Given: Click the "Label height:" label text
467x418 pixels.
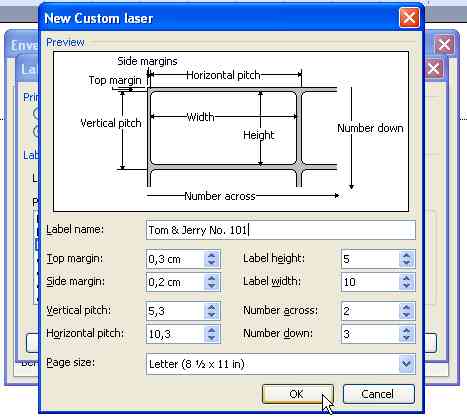Looking at the screenshot, I should (x=274, y=258).
